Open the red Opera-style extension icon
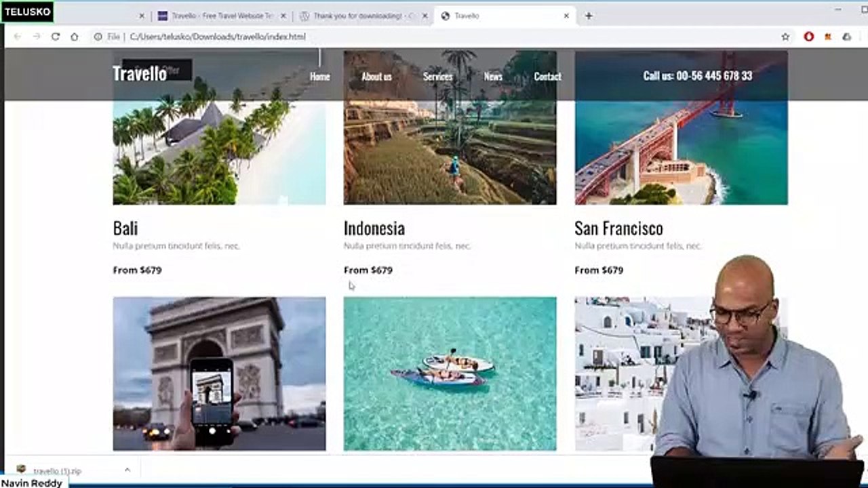 (x=809, y=37)
